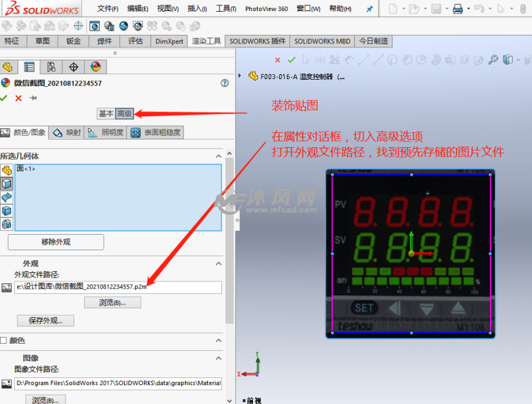
Task: Open the 表面粗糙度 surface finish tab
Action: click(x=156, y=132)
